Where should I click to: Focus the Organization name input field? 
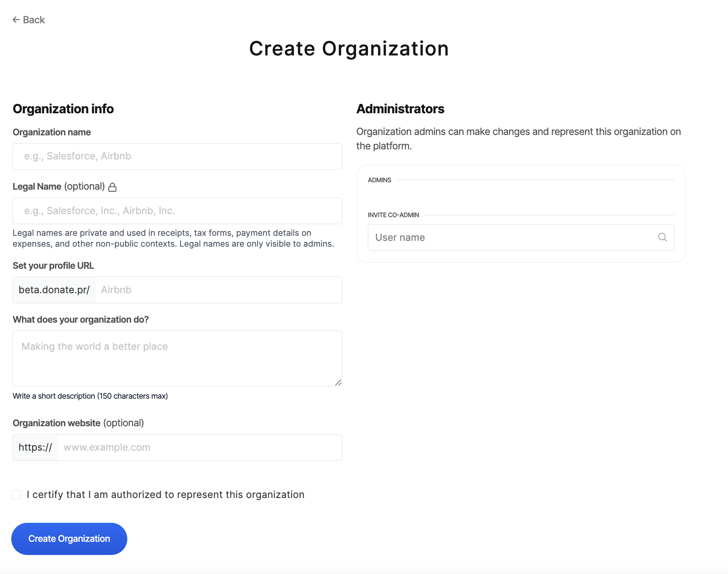pos(177,156)
